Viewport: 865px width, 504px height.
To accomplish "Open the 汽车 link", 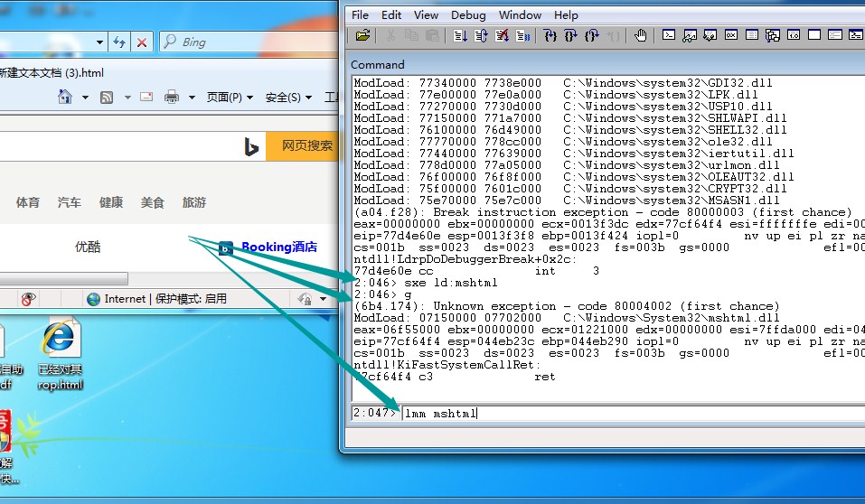I will 69,202.
